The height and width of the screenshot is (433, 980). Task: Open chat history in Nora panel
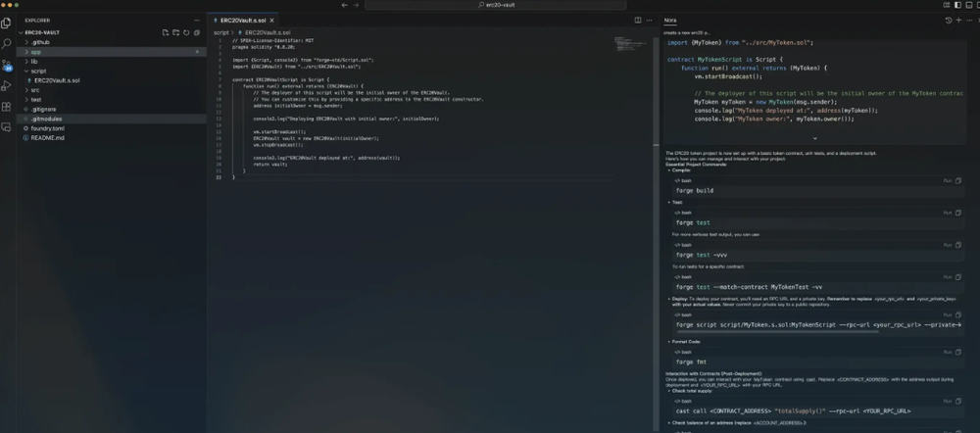coord(948,20)
